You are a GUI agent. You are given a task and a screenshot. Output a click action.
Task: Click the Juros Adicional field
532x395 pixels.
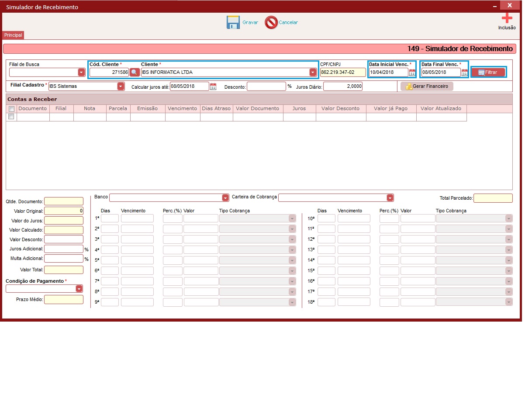click(x=64, y=249)
